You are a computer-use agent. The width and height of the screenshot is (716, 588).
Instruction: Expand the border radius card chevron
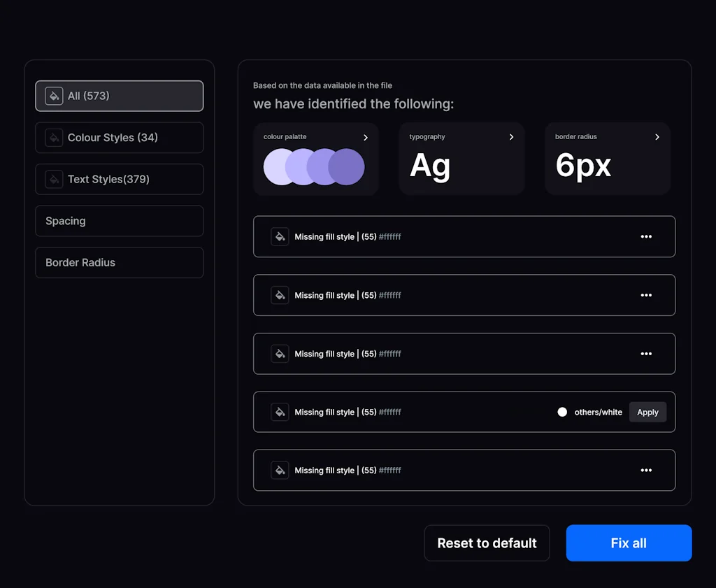657,137
